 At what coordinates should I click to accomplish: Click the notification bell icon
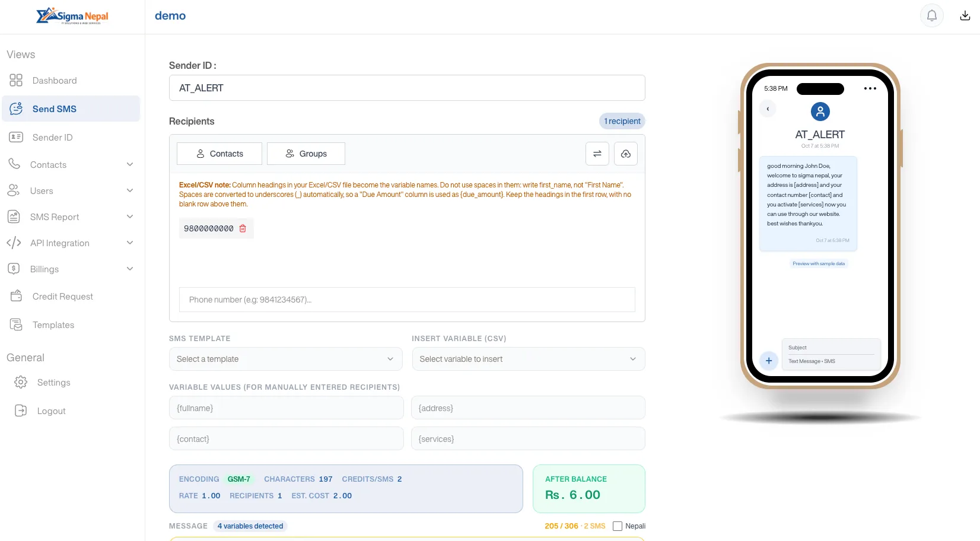932,15
